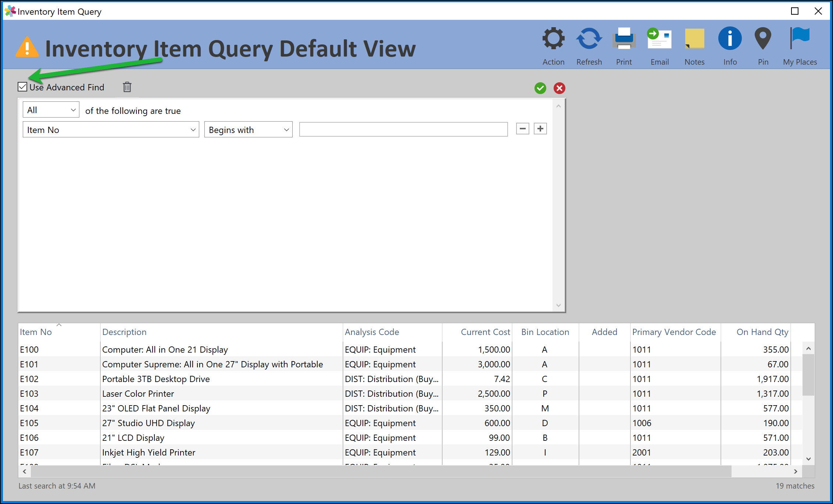Viewport: 833px width, 504px height.
Task: Open the Action gear menu
Action: click(x=553, y=39)
